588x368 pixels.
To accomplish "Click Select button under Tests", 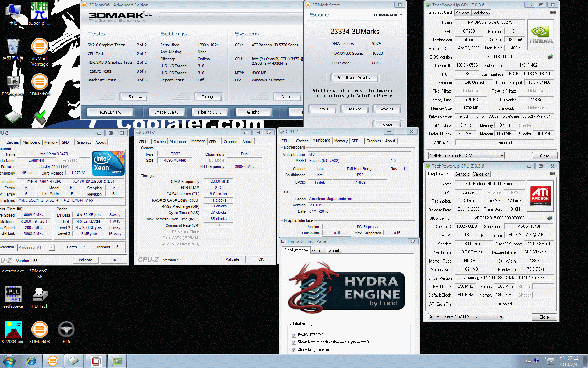I will point(135,97).
